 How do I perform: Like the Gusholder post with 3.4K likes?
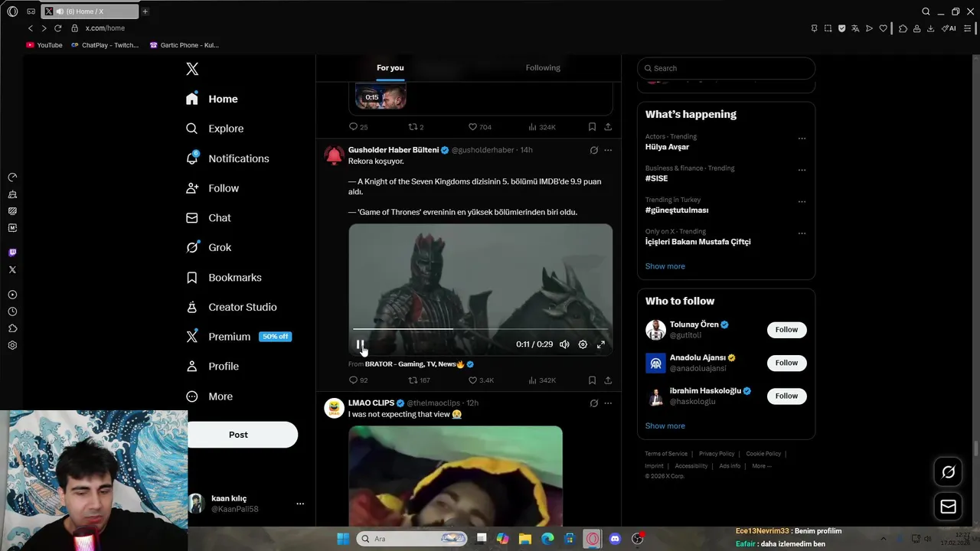[481, 380]
